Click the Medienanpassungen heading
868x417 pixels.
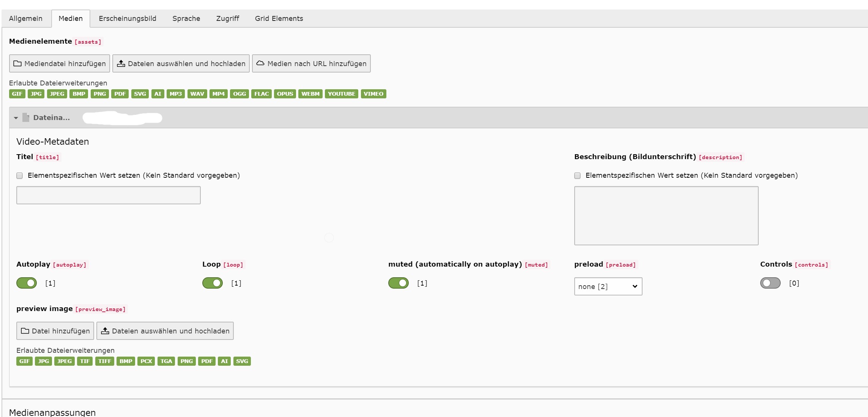click(x=52, y=412)
